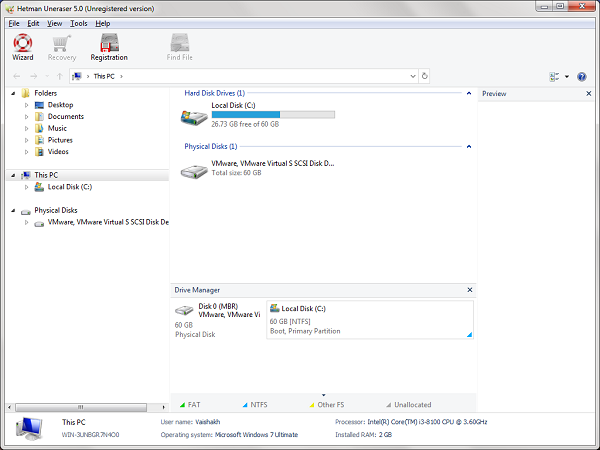Expand the Videos tree node
Image resolution: width=600 pixels, height=450 pixels.
pyautogui.click(x=26, y=152)
